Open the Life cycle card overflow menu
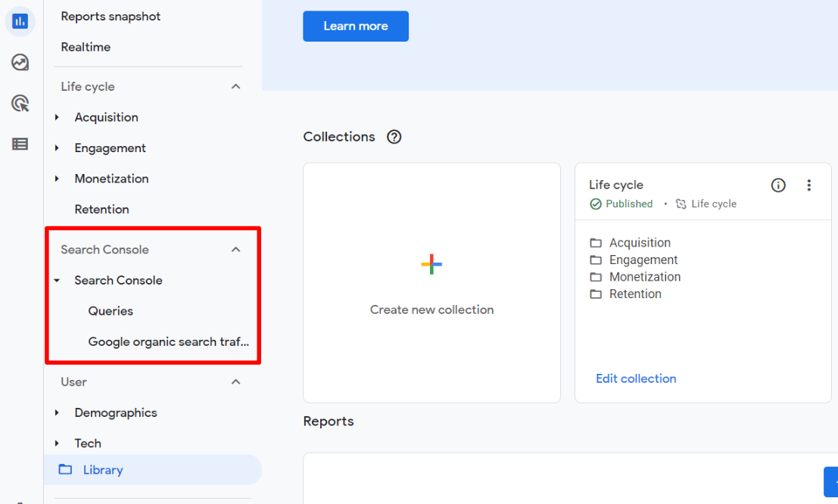 tap(809, 185)
